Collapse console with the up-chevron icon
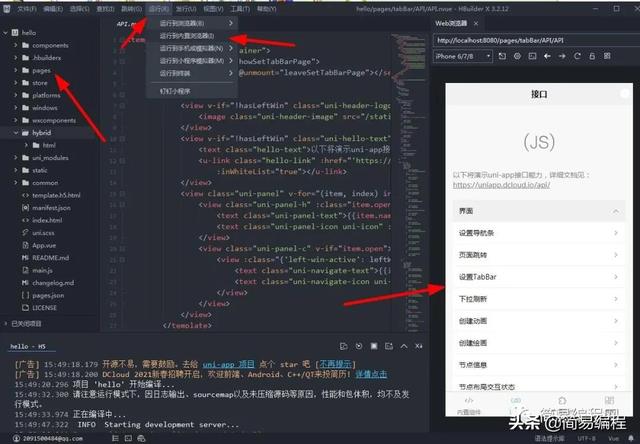 [404, 346]
